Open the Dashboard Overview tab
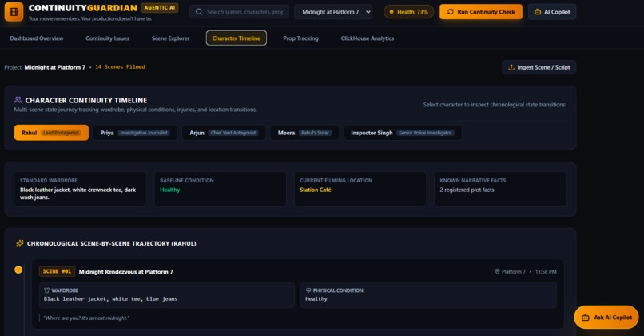This screenshot has width=644, height=336. 37,38
